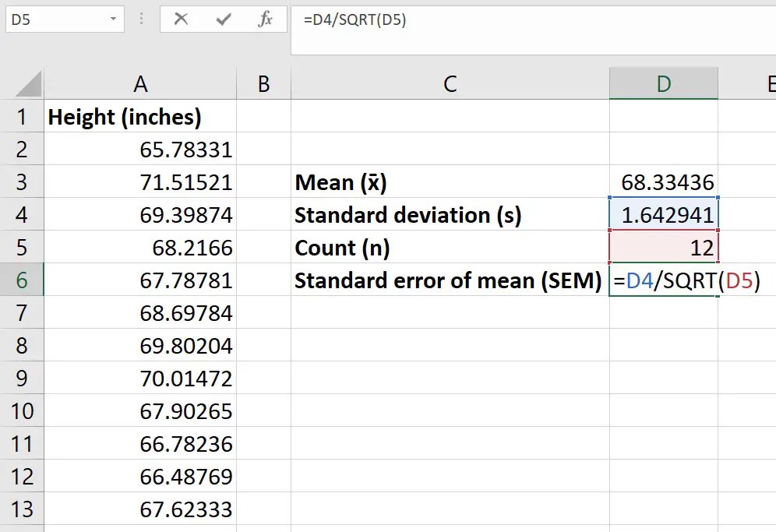Cancel the formula entry with the X icon
This screenshot has height=532, width=776.
pyautogui.click(x=181, y=19)
